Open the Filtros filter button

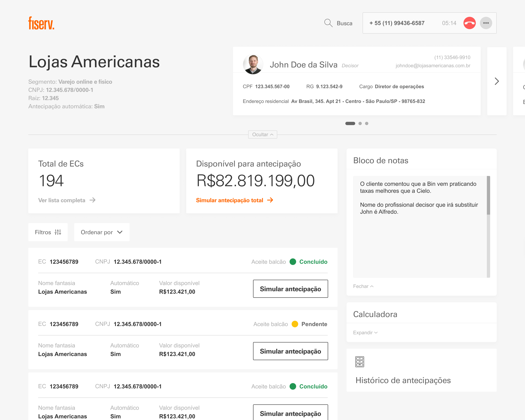coord(48,232)
